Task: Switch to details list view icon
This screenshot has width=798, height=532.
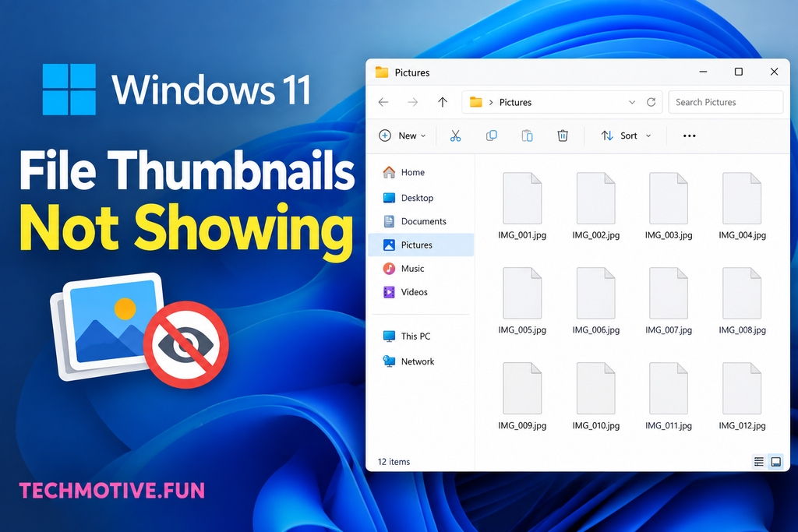Action: (759, 462)
